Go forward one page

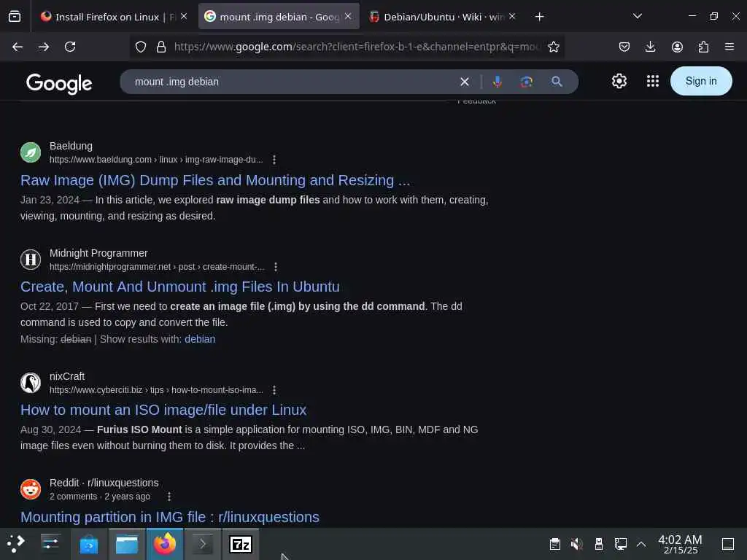click(44, 47)
